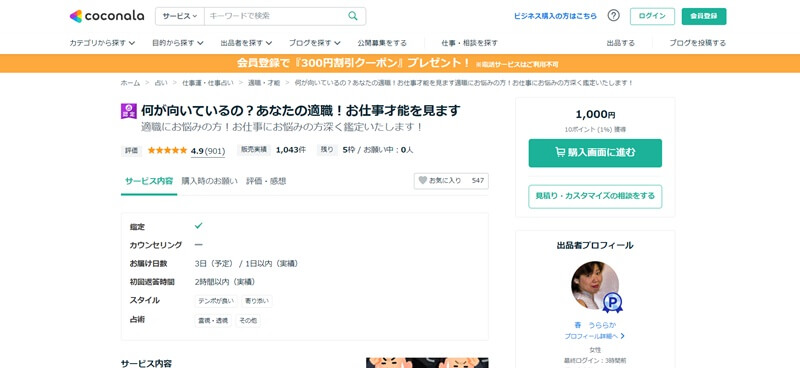Click 購入画面に進む purchase button
The width and height of the screenshot is (800, 368).
point(595,153)
